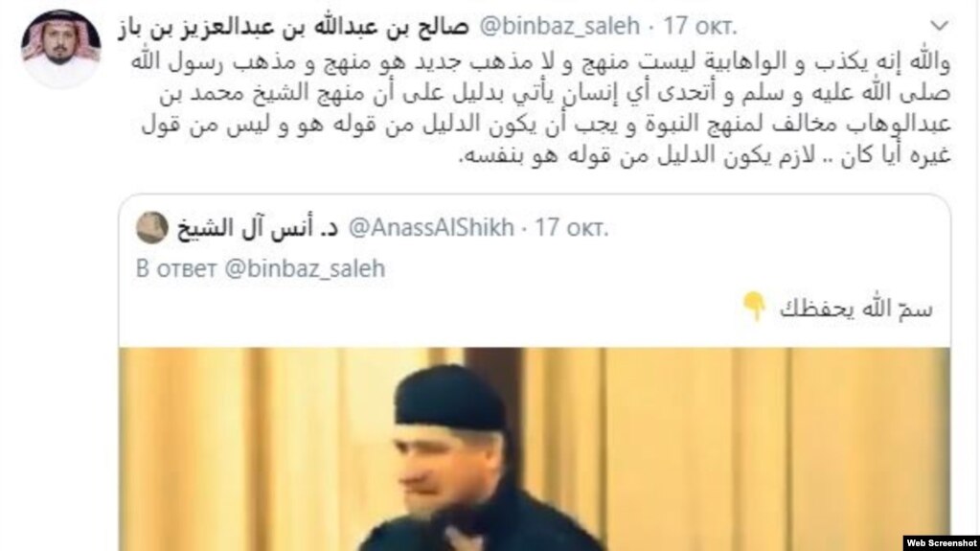Click the tweet line starting 'والله إنه يكذب'
The image size is (980, 551).
pyautogui.click(x=540, y=62)
